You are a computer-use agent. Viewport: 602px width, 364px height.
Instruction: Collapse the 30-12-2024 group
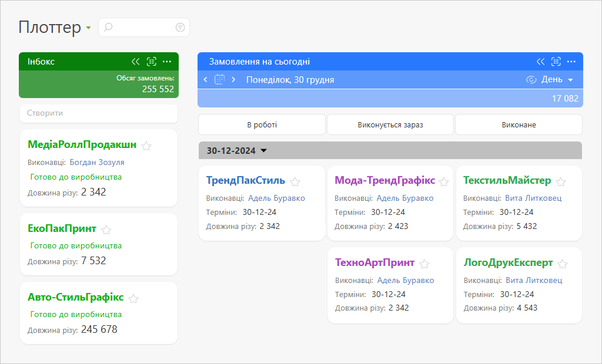(x=264, y=151)
